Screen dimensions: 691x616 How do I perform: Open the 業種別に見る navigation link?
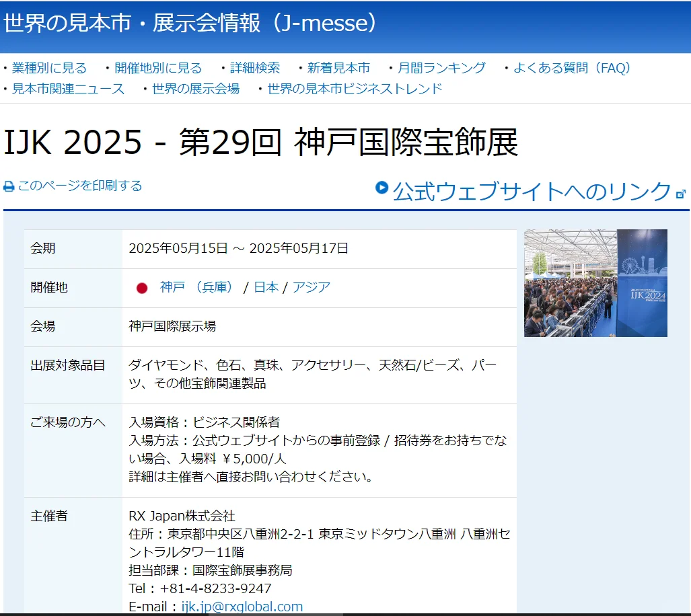[47, 67]
